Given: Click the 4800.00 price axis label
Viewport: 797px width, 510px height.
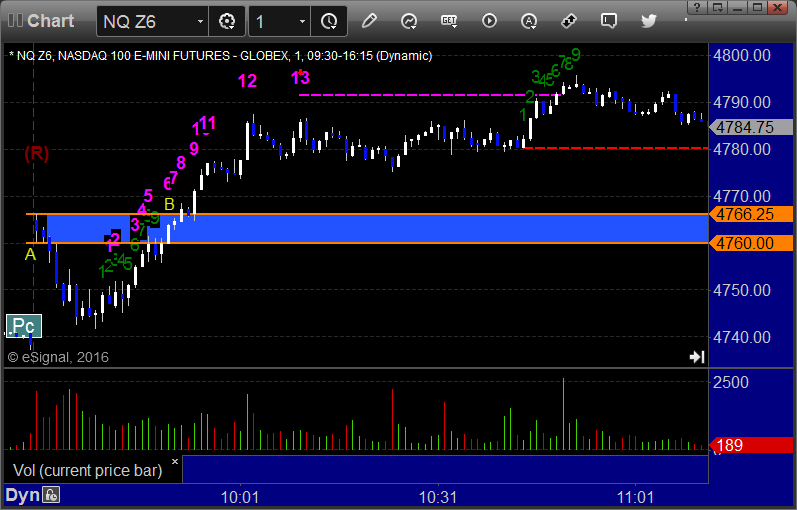Looking at the screenshot, I should pyautogui.click(x=742, y=55).
